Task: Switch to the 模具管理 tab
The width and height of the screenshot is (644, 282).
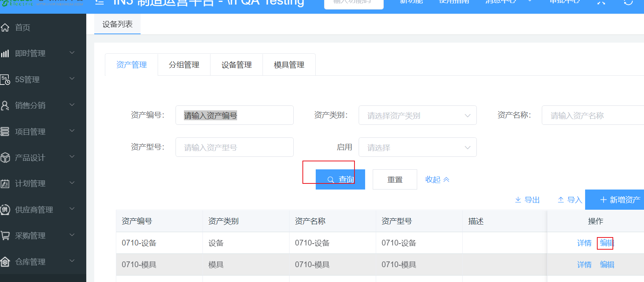Action: (289, 65)
